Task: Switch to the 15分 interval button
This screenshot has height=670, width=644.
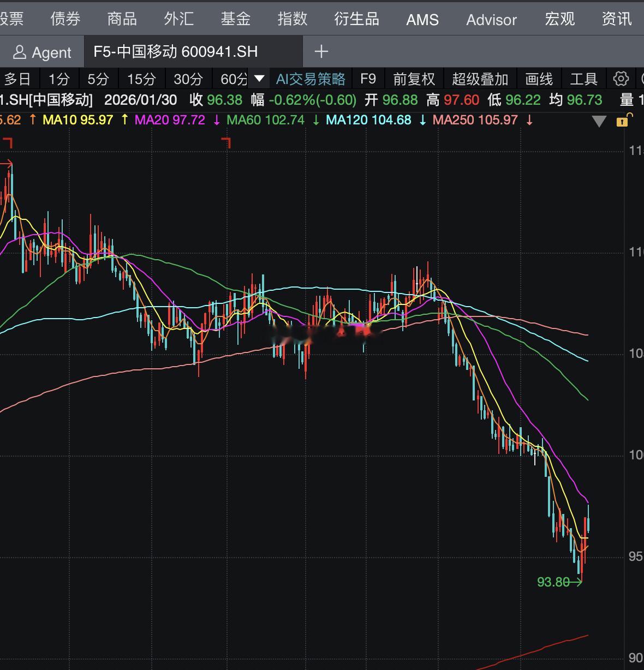Action: pos(141,78)
